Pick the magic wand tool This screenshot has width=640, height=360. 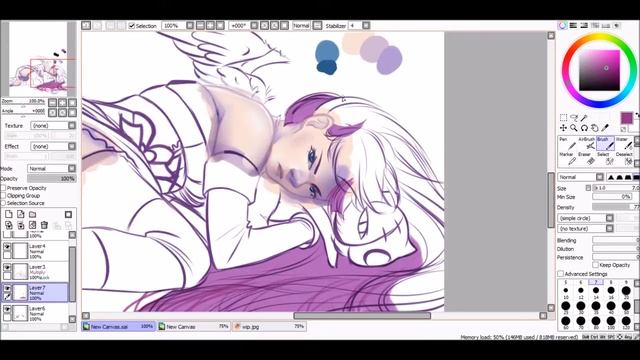tap(584, 118)
